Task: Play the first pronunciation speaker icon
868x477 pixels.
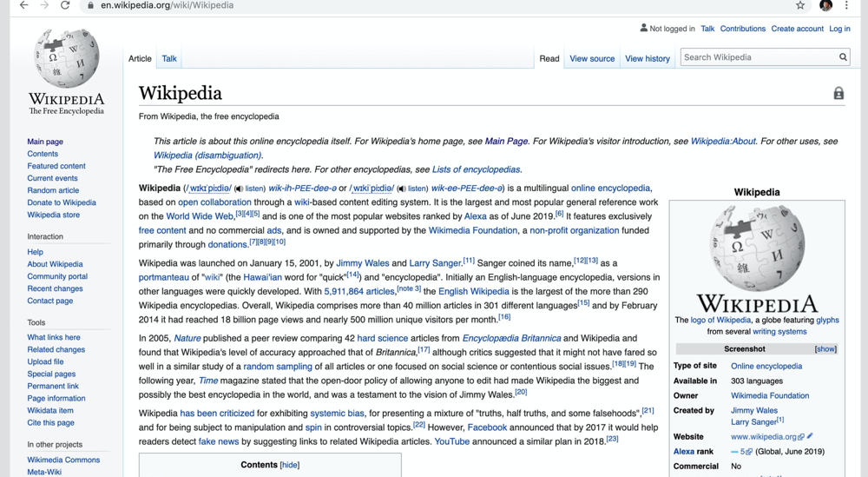Action: tap(239, 189)
